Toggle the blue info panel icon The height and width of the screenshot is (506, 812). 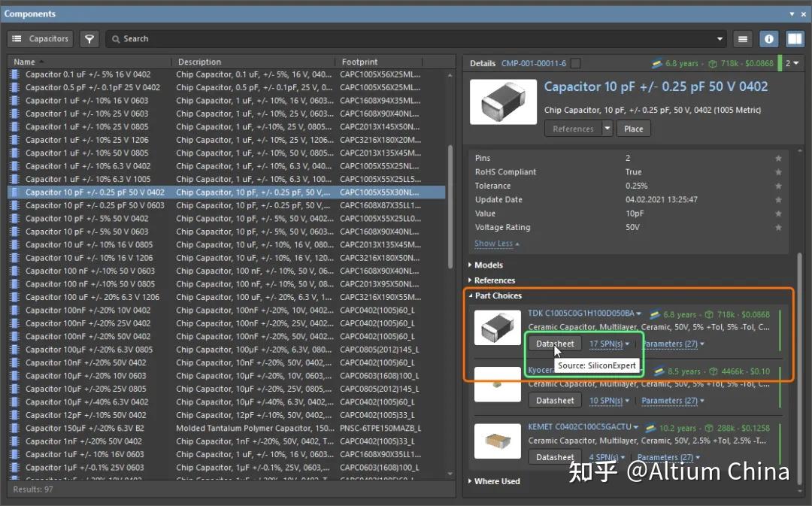pyautogui.click(x=767, y=38)
